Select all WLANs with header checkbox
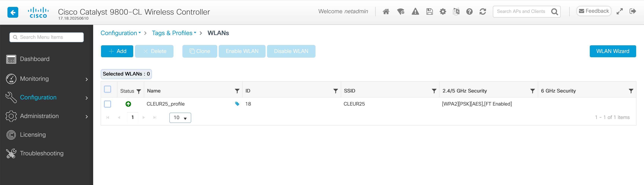This screenshot has width=644, height=185. click(x=108, y=89)
